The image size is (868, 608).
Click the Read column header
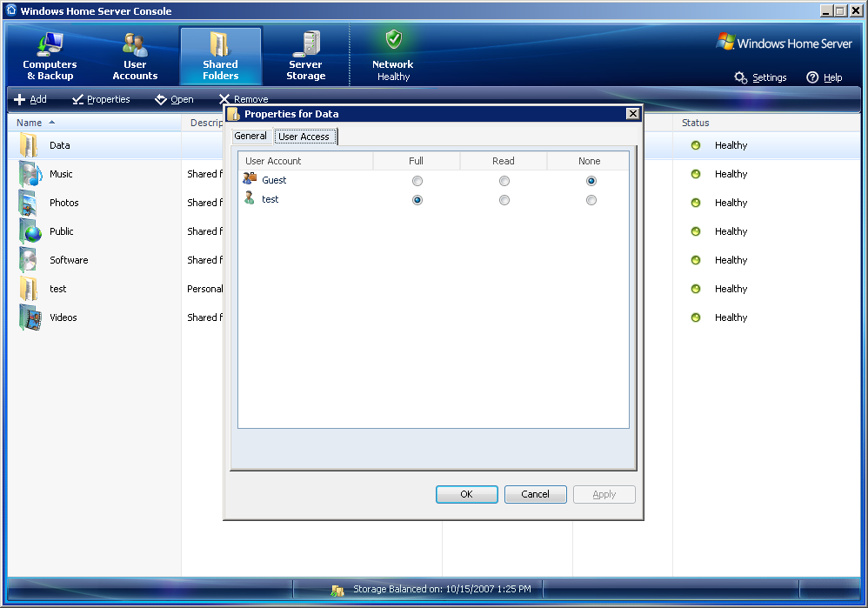coord(504,161)
